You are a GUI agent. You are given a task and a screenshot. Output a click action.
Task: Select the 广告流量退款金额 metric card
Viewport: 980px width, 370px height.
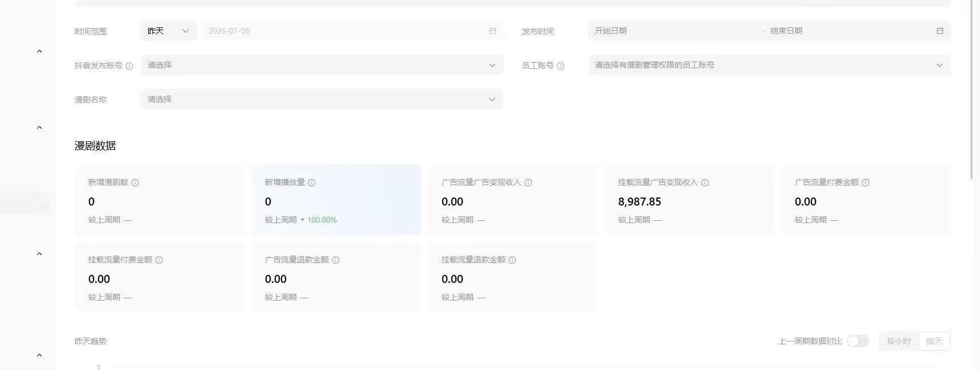336,277
